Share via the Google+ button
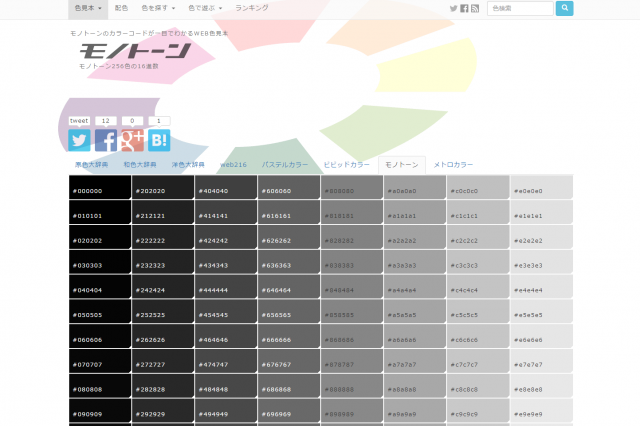The image size is (640, 426). click(x=133, y=140)
